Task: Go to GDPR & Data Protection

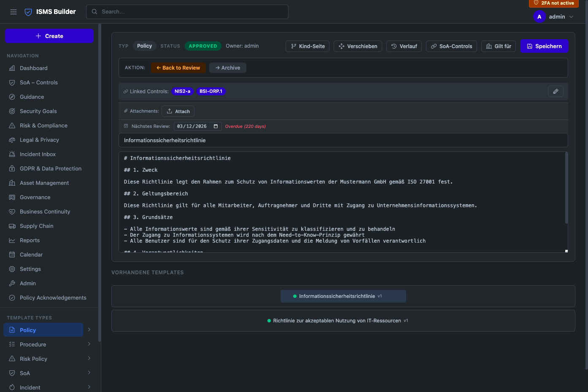Action: [50, 169]
